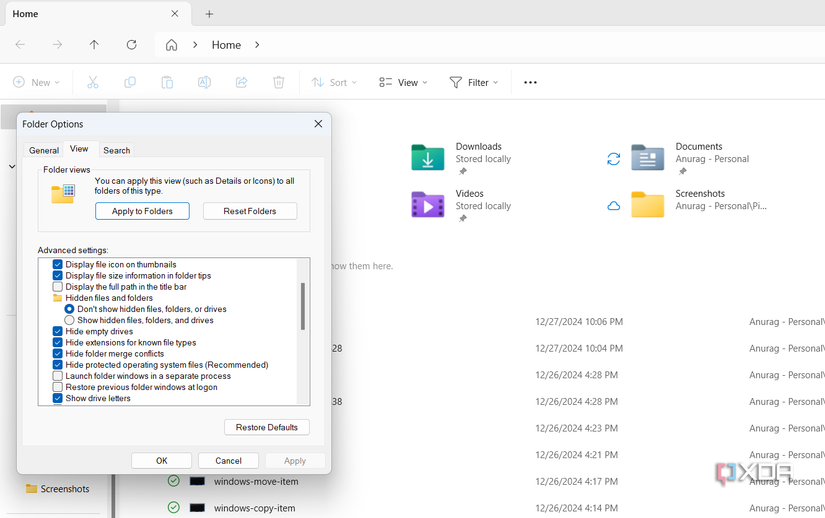Click the Delete trash icon
This screenshot has height=518, width=825.
pos(278,82)
